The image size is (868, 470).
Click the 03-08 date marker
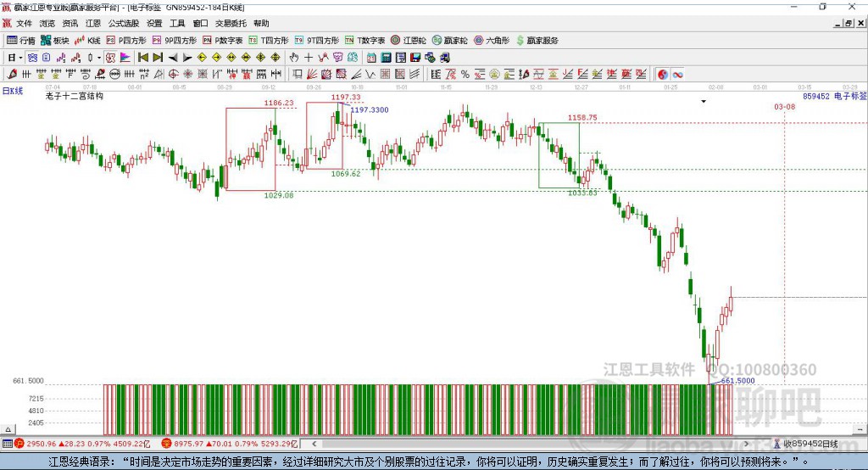coord(784,106)
